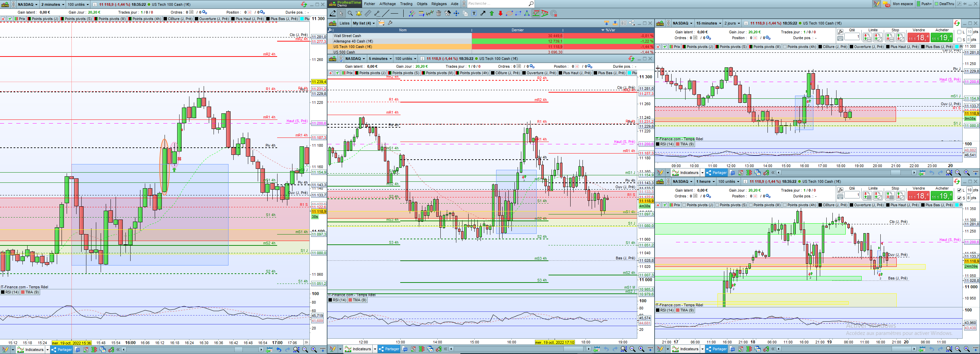980x354 pixels.
Task: Enable the S checkbox in 15 minutes panel
Action: 960,39
